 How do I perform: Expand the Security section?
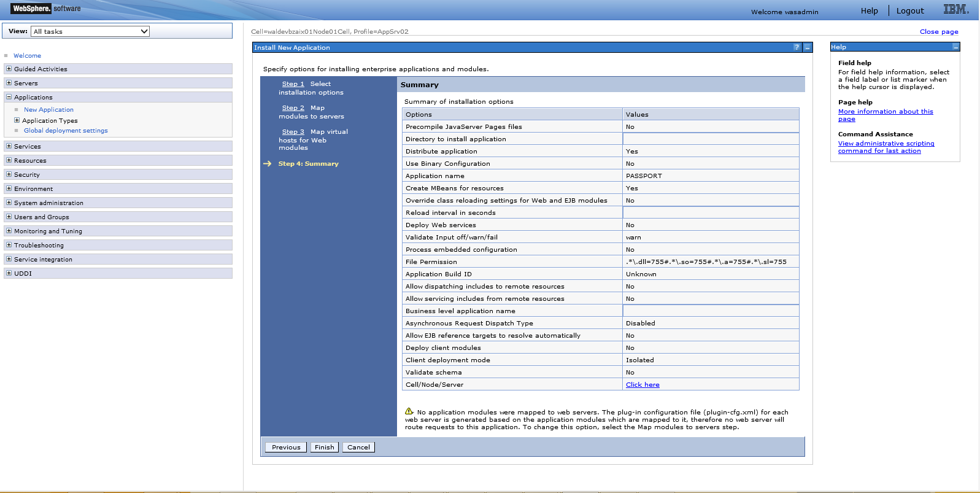click(x=9, y=174)
